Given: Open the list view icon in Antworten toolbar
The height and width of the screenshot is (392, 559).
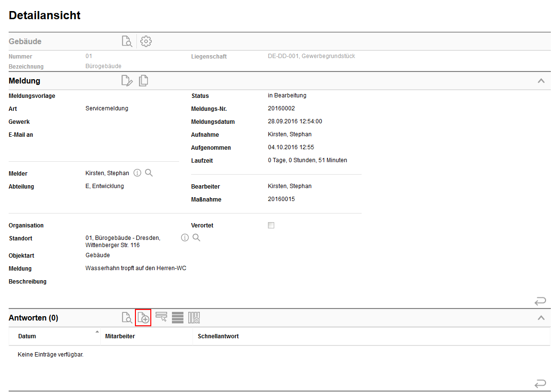Looking at the screenshot, I should 177,317.
